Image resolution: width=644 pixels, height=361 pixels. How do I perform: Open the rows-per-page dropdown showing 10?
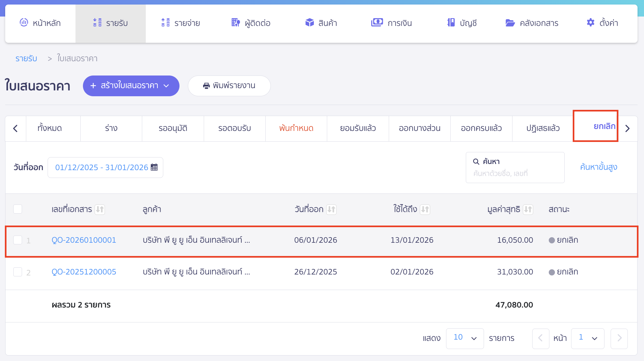pos(465,338)
